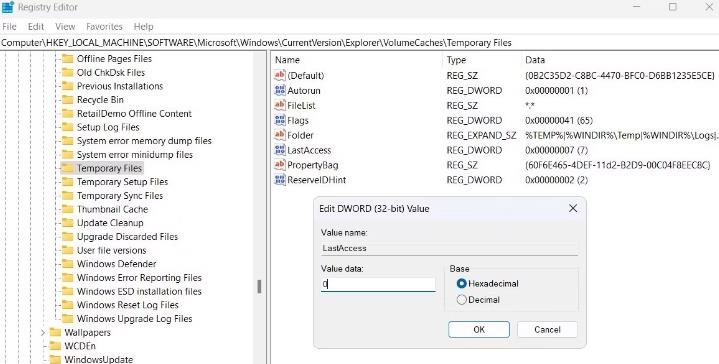Click the Recycle Bin folder icon
Screen dimensions: 719x364
[x=67, y=100]
